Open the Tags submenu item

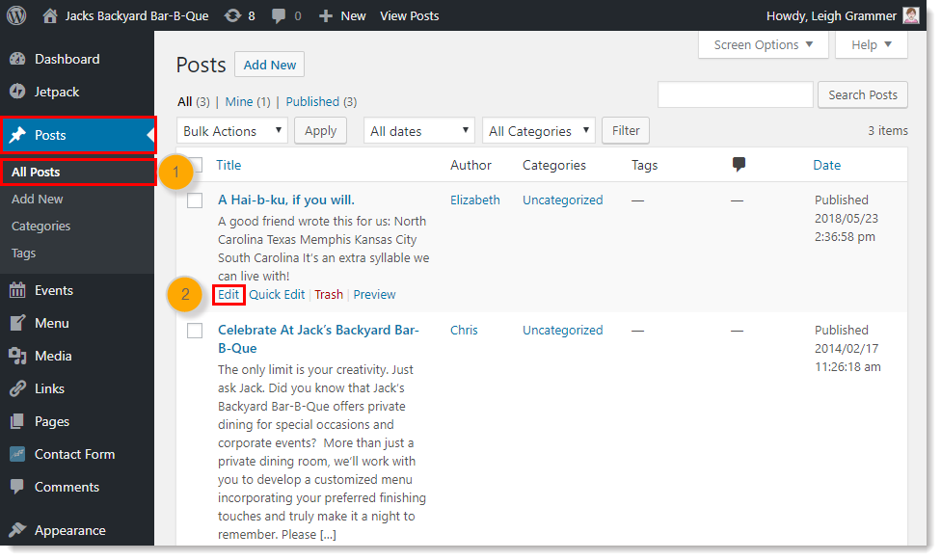click(x=23, y=253)
